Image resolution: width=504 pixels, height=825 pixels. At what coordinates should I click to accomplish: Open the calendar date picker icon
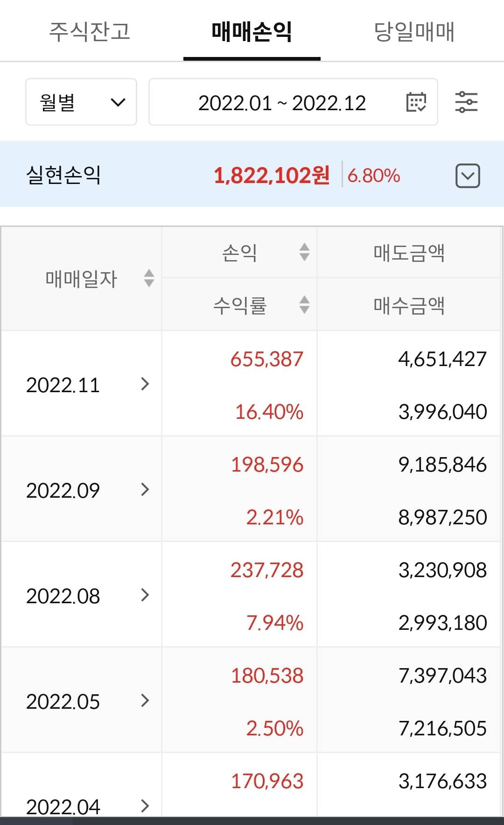(x=416, y=102)
